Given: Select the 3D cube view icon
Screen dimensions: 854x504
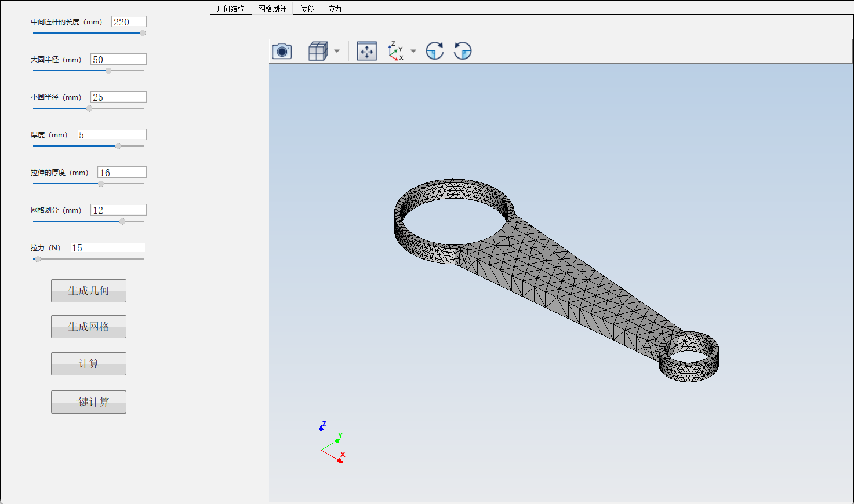Looking at the screenshot, I should (x=318, y=51).
